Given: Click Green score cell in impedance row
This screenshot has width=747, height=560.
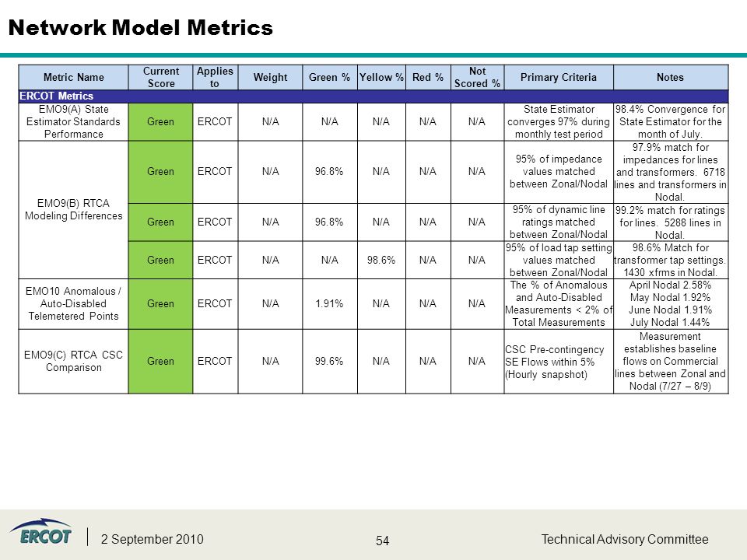Looking at the screenshot, I should 160,171.
